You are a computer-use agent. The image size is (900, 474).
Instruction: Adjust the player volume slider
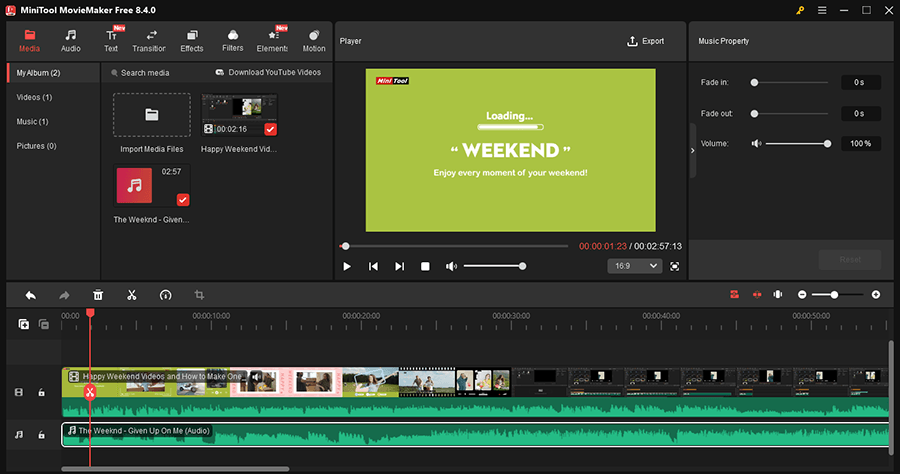tap(494, 266)
